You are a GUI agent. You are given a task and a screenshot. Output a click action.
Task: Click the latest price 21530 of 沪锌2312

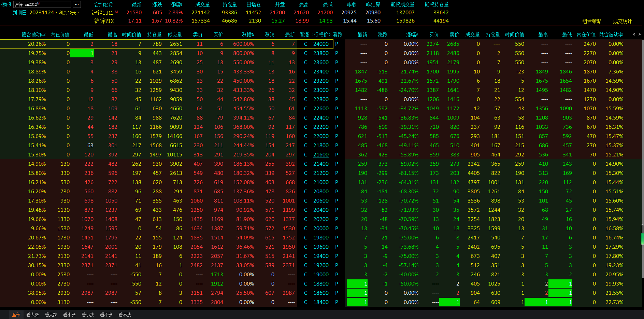coord(134,13)
